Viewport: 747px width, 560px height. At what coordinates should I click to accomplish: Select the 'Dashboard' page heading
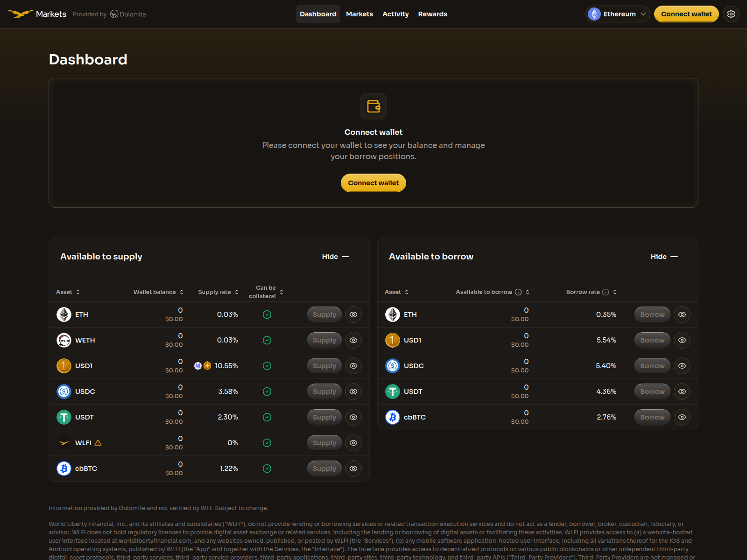tap(88, 59)
